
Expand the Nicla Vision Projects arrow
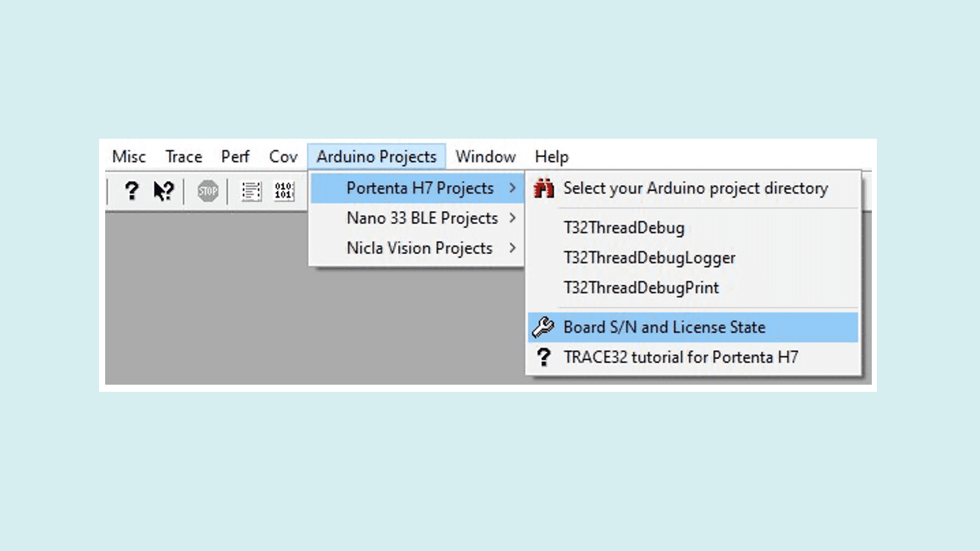click(512, 248)
